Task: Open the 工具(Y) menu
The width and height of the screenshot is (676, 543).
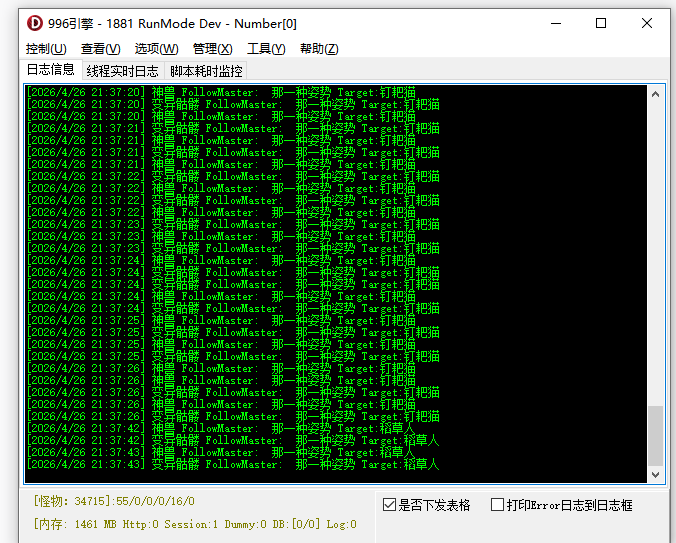Action: pos(266,49)
